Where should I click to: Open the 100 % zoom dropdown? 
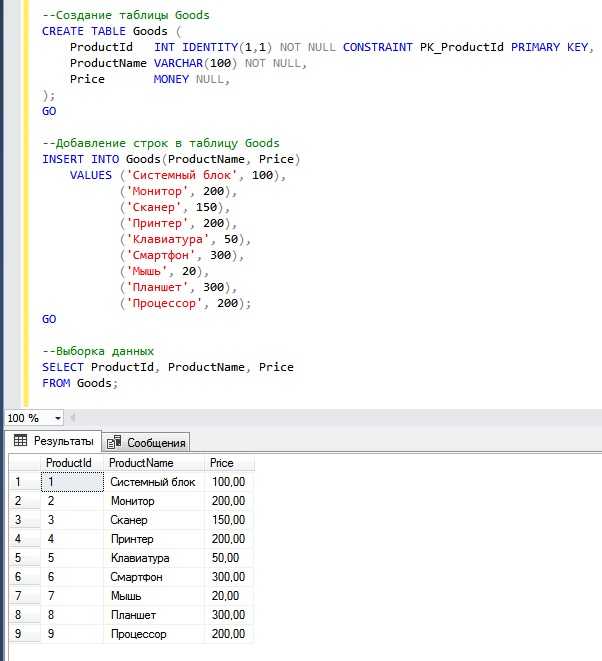click(x=58, y=418)
